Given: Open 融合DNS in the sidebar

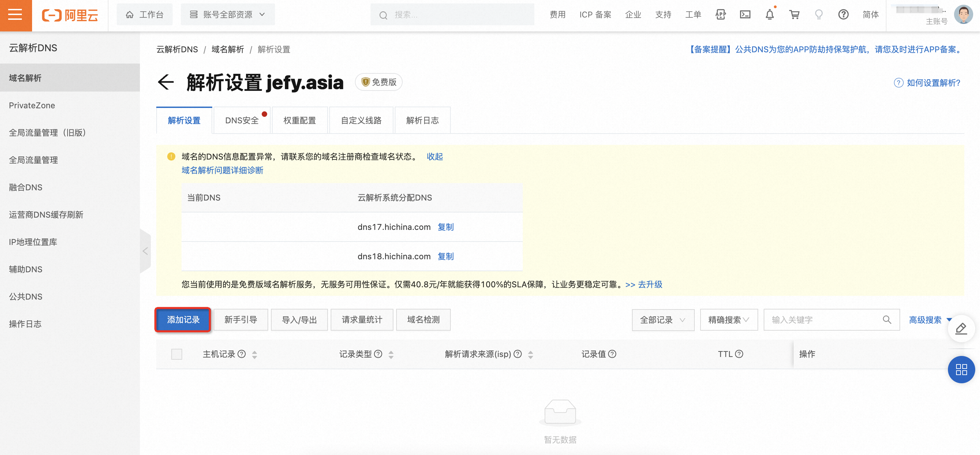Looking at the screenshot, I should click(x=70, y=187).
